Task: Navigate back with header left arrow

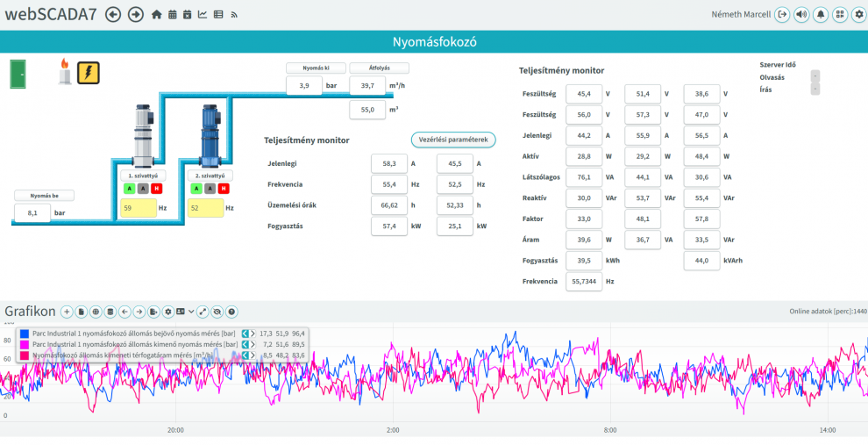Action: tap(113, 15)
